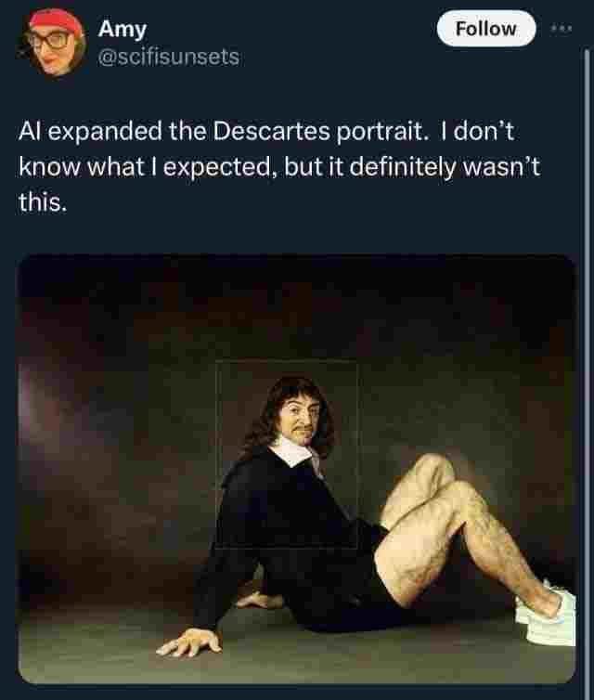
Task: Click the word "AI" starting the tweet
Action: click(30, 132)
